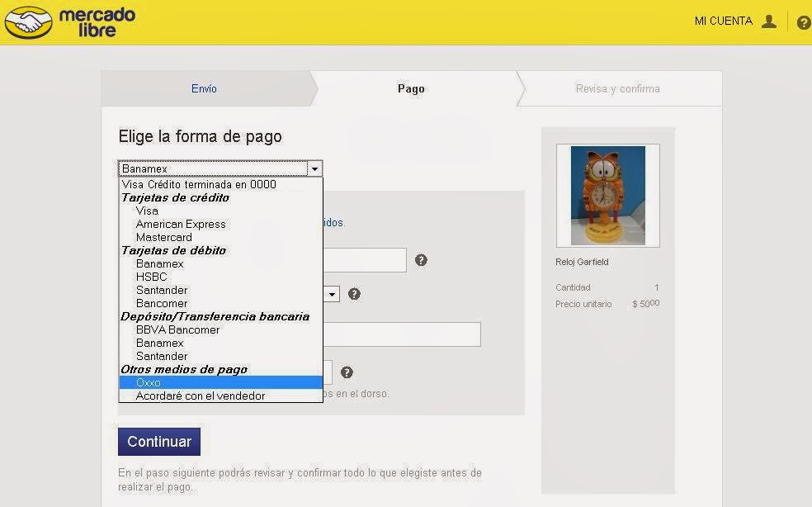This screenshot has width=812, height=507.
Task: Open the small dropdown behind the list
Action: point(332,295)
